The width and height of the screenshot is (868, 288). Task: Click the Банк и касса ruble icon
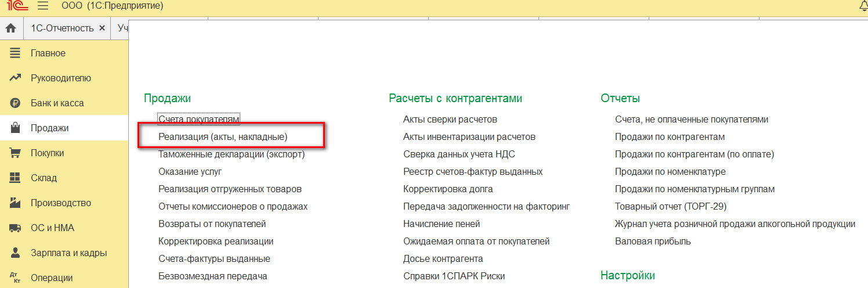click(15, 103)
